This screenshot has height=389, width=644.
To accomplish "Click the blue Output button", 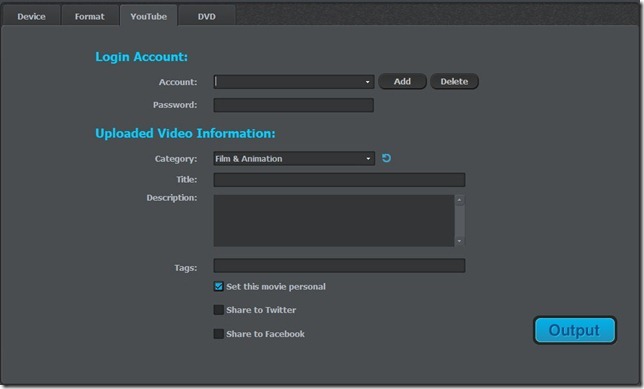I will tap(575, 330).
